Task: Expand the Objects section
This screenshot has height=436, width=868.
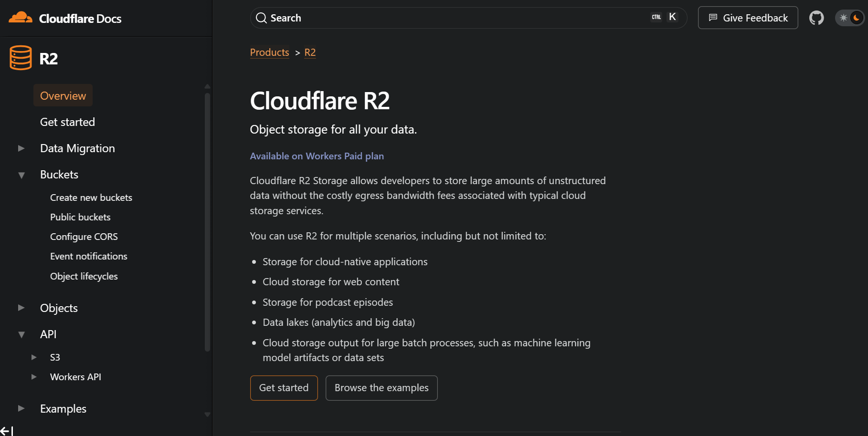Action: (x=21, y=308)
